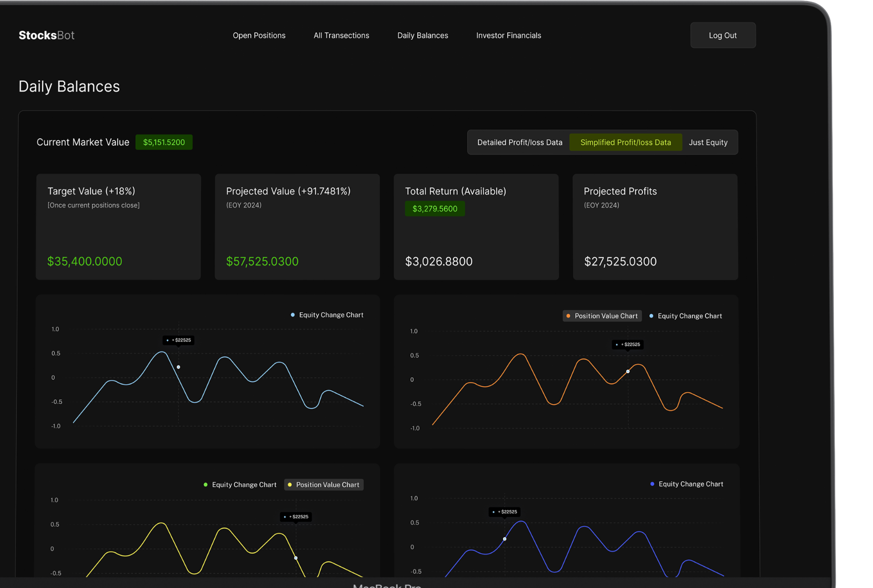Image resolution: width=873 pixels, height=588 pixels.
Task: Click data point on orange chart line
Action: point(628,371)
